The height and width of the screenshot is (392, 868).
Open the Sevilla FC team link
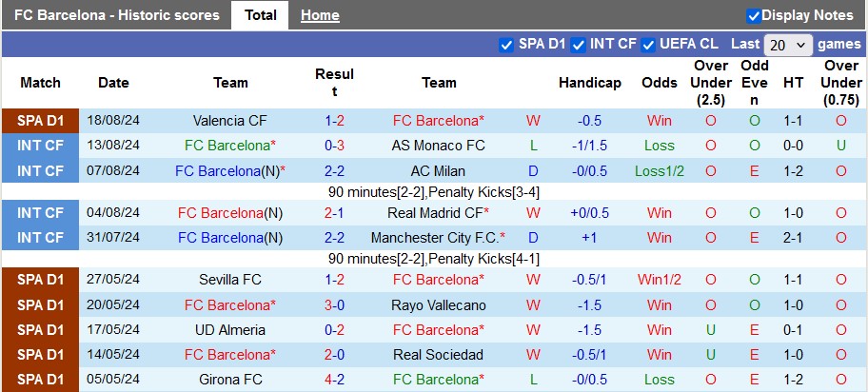(230, 280)
